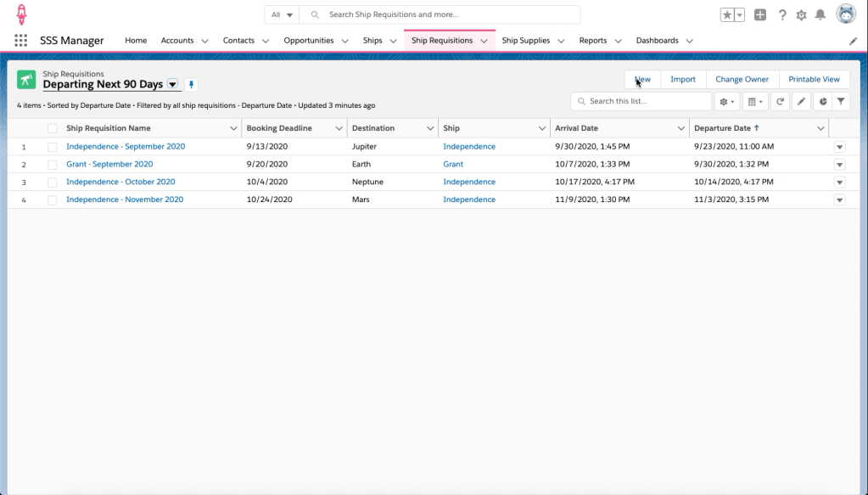
Task: Click the global create plus icon
Action: pyautogui.click(x=760, y=14)
